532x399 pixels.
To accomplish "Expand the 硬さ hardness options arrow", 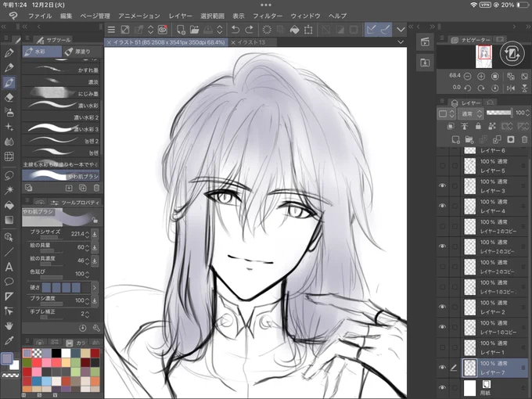I will coord(95,287).
